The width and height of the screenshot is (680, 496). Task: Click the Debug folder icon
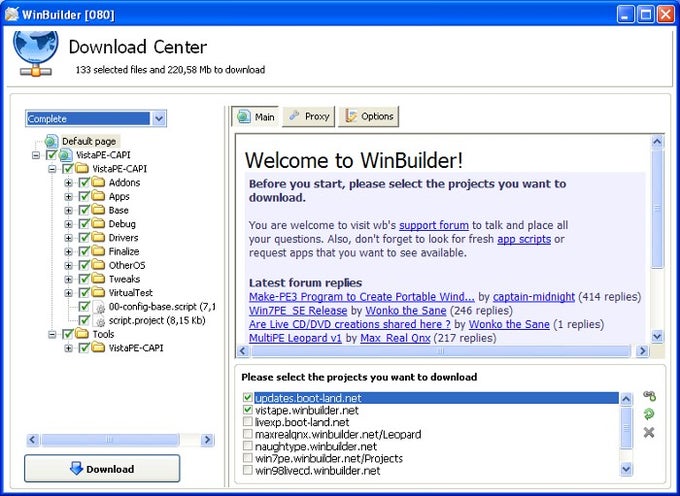[x=98, y=224]
